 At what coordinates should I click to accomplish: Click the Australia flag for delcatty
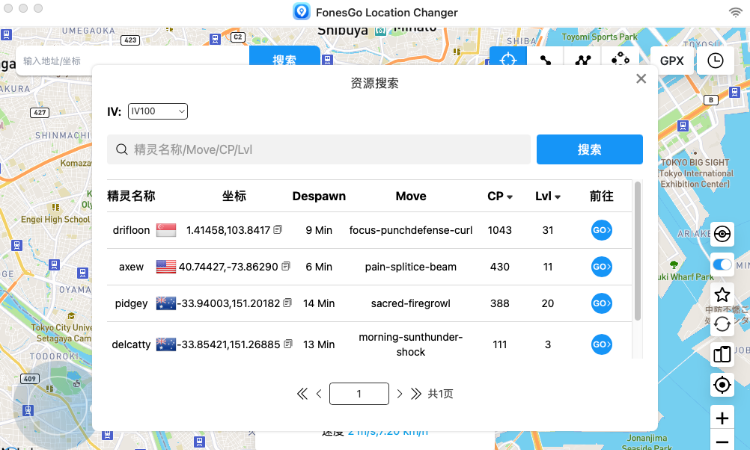pos(166,344)
